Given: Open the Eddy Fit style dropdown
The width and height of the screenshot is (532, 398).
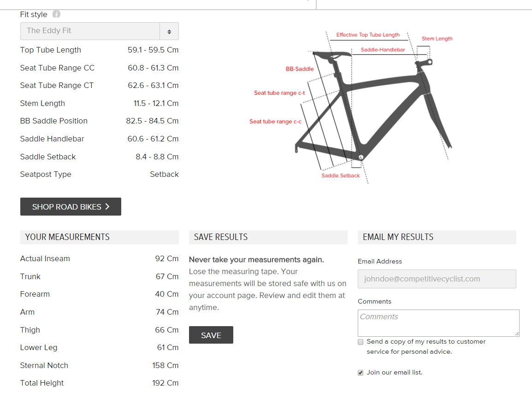Looking at the screenshot, I should click(x=99, y=31).
